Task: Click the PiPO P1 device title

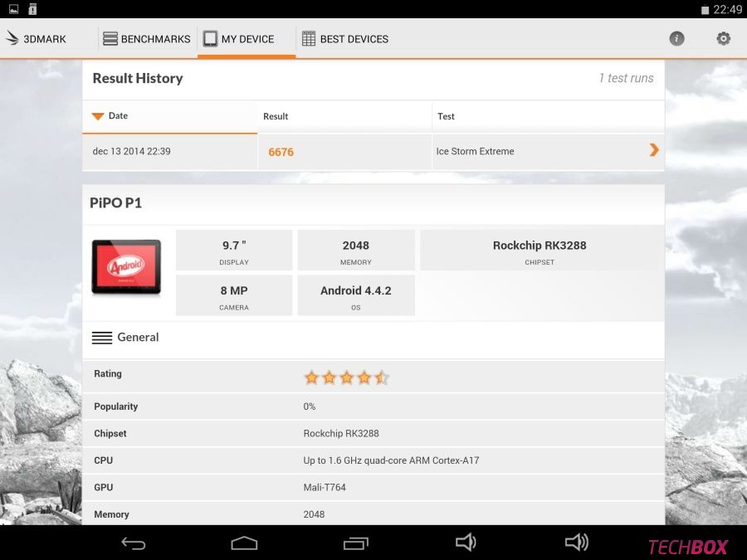Action: pyautogui.click(x=115, y=203)
